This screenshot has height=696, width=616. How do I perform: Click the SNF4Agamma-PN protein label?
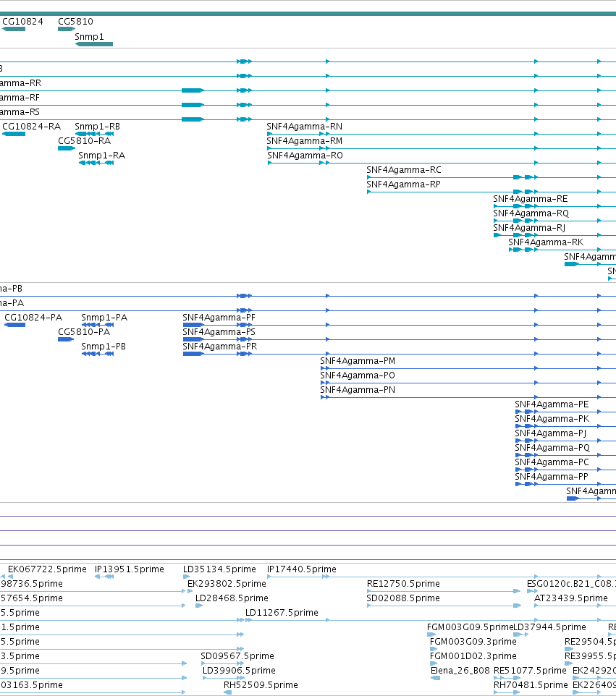click(358, 390)
